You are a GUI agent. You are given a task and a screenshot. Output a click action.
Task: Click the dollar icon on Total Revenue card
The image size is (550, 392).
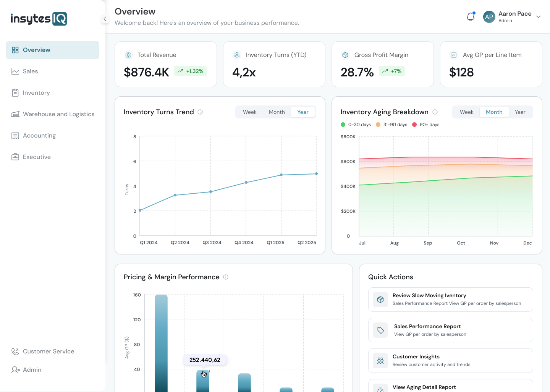tap(128, 55)
